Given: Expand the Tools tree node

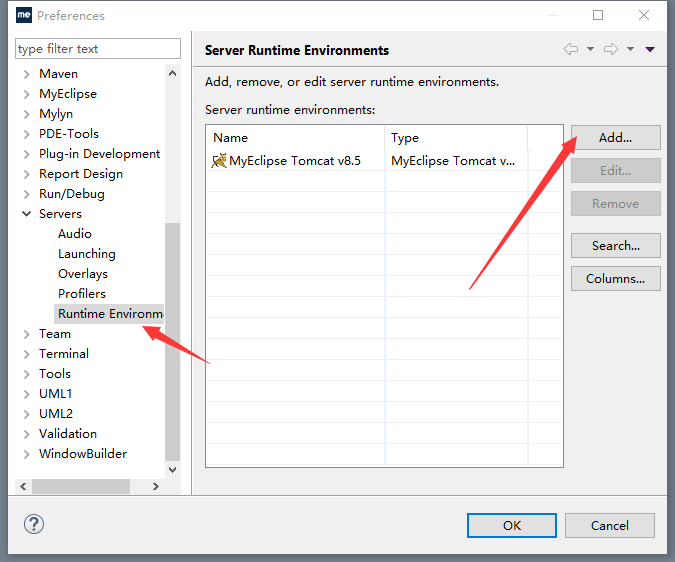Looking at the screenshot, I should pos(26,374).
